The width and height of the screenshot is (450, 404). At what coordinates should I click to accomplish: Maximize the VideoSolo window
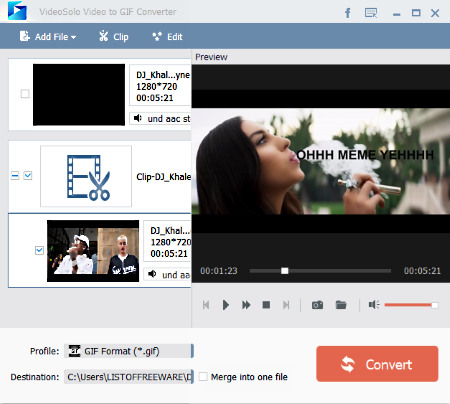coord(416,13)
